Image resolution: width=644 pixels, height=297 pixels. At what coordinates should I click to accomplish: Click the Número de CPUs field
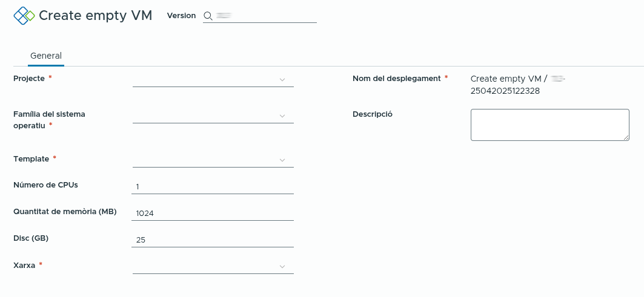coord(213,187)
